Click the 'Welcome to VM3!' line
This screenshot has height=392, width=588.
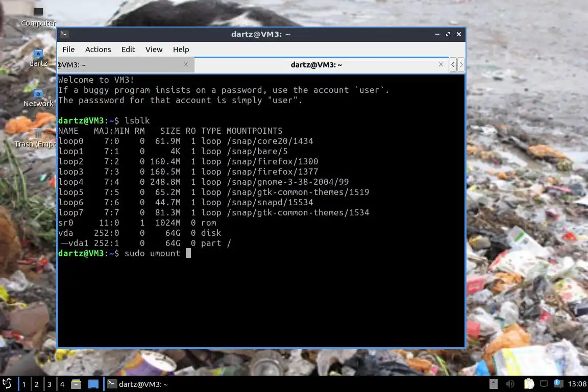click(x=96, y=80)
